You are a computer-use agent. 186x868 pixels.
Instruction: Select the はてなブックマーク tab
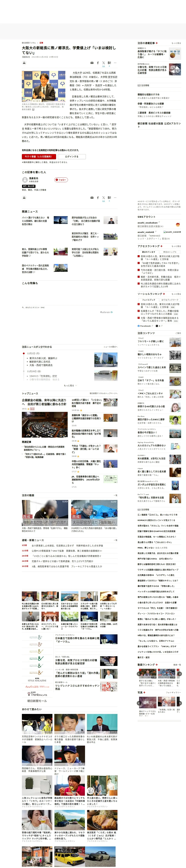(x=170, y=300)
